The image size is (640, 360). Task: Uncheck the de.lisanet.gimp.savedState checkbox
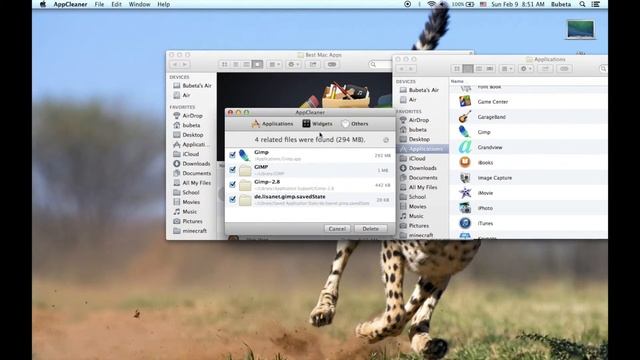(232, 199)
